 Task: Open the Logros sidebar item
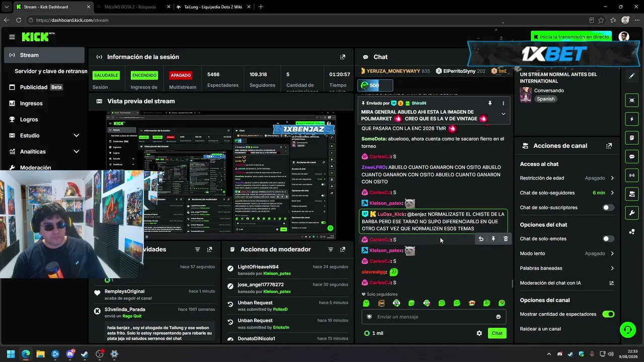44,119
